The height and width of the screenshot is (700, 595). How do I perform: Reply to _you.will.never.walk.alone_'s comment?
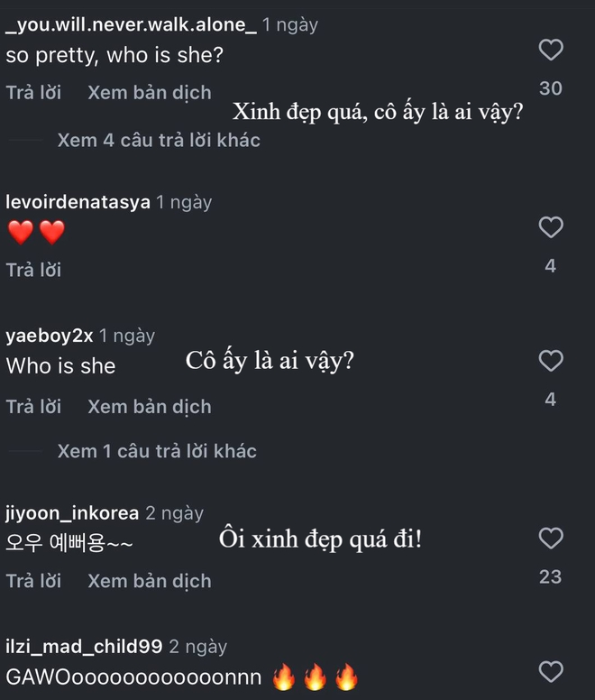pos(33,92)
